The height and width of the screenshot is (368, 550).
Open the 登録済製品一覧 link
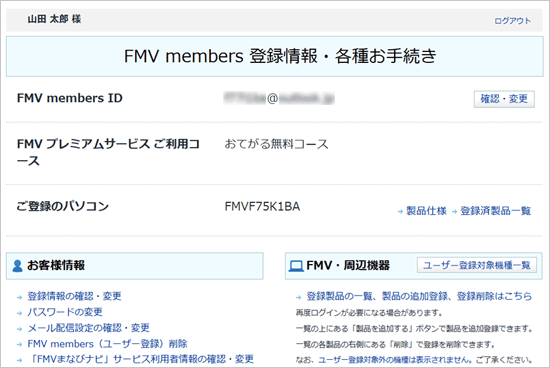[x=496, y=211]
